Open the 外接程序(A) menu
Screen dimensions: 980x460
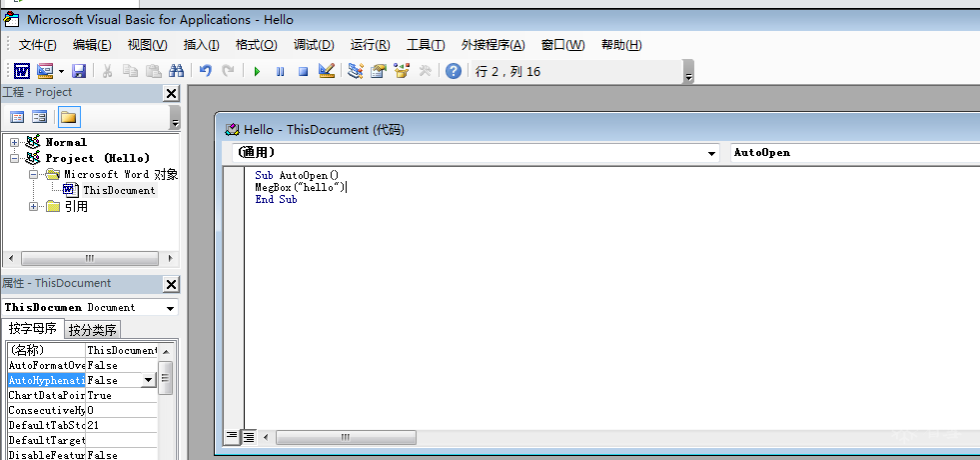(x=493, y=45)
